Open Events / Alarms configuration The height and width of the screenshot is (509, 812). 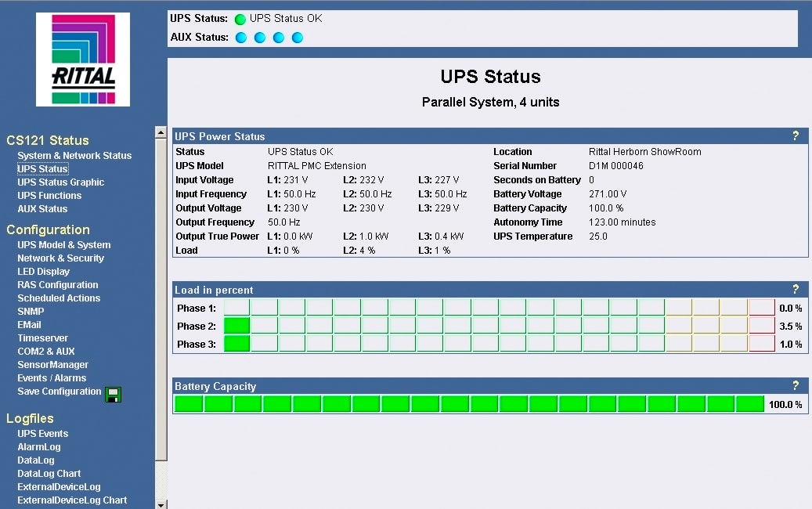52,378
